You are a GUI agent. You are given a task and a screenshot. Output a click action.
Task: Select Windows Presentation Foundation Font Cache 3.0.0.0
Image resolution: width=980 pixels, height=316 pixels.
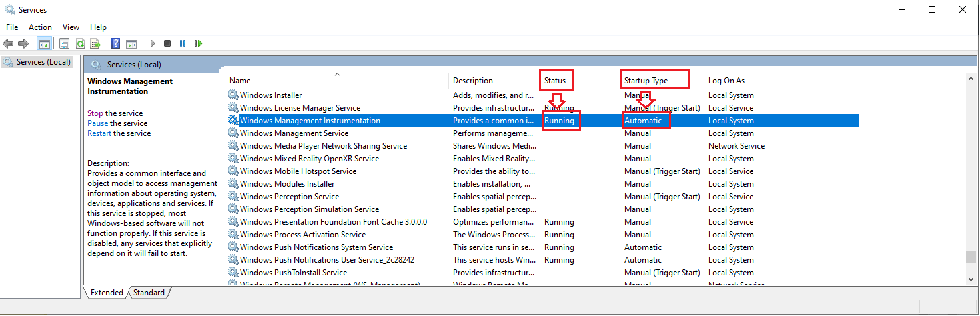pos(333,222)
